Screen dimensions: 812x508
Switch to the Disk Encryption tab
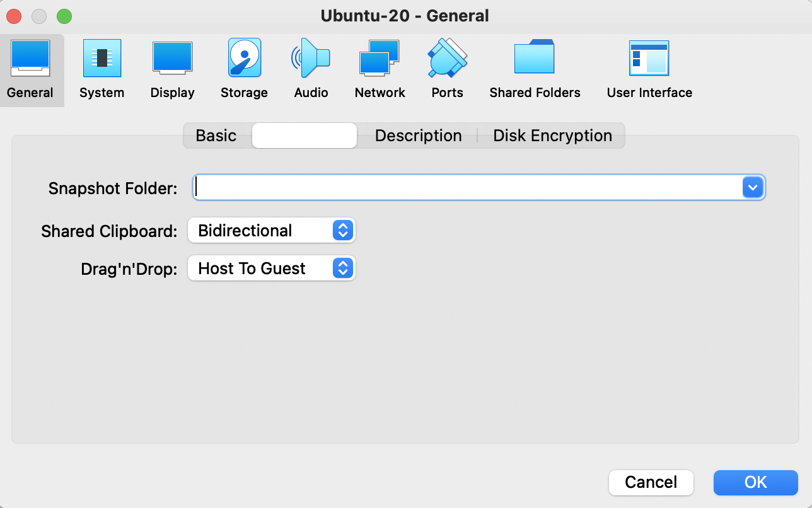point(552,136)
